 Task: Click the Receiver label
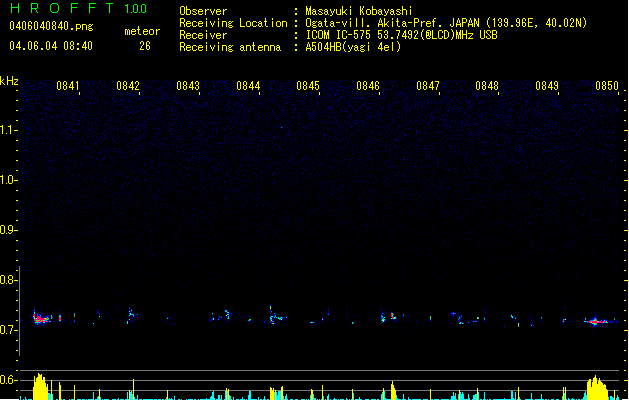tap(203, 35)
